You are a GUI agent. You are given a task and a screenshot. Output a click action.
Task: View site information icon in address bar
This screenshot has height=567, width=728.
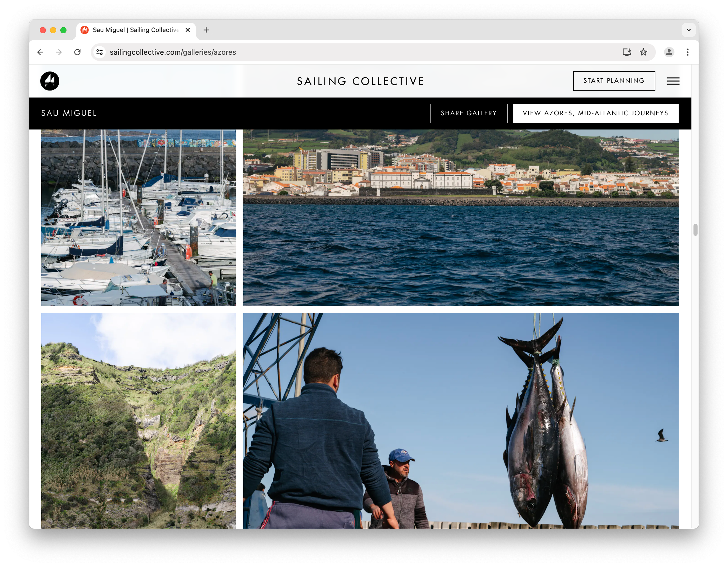[x=99, y=52]
